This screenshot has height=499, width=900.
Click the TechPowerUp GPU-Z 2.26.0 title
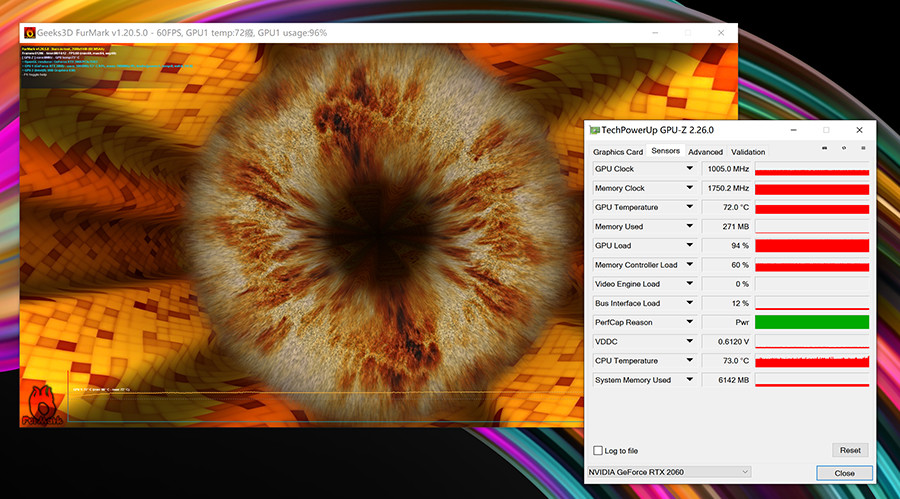pos(657,130)
